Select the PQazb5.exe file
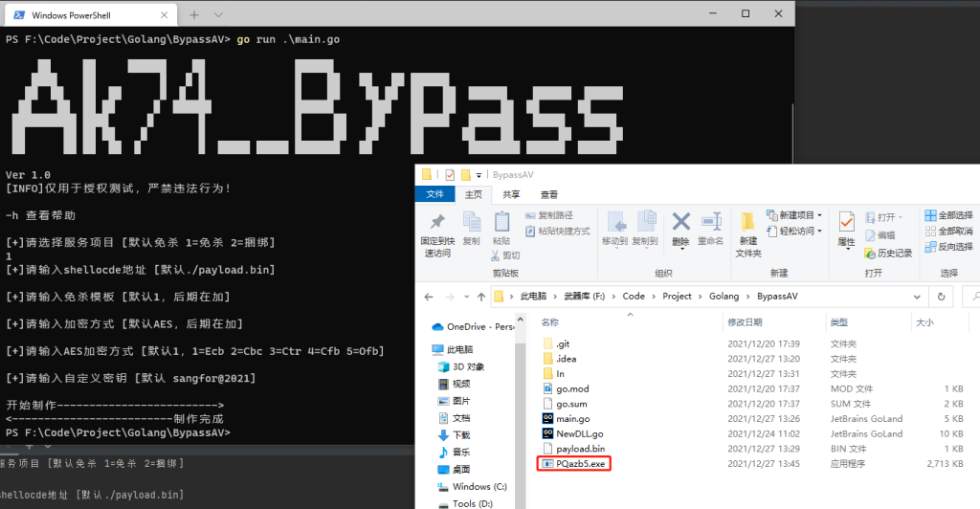Screen dimensions: 980x509 point(574,464)
